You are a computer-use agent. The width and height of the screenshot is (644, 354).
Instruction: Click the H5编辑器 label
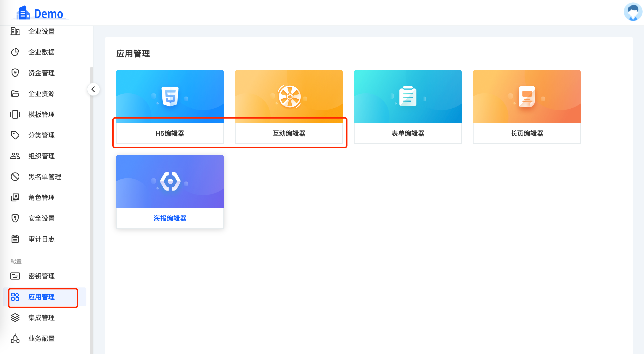pyautogui.click(x=170, y=133)
